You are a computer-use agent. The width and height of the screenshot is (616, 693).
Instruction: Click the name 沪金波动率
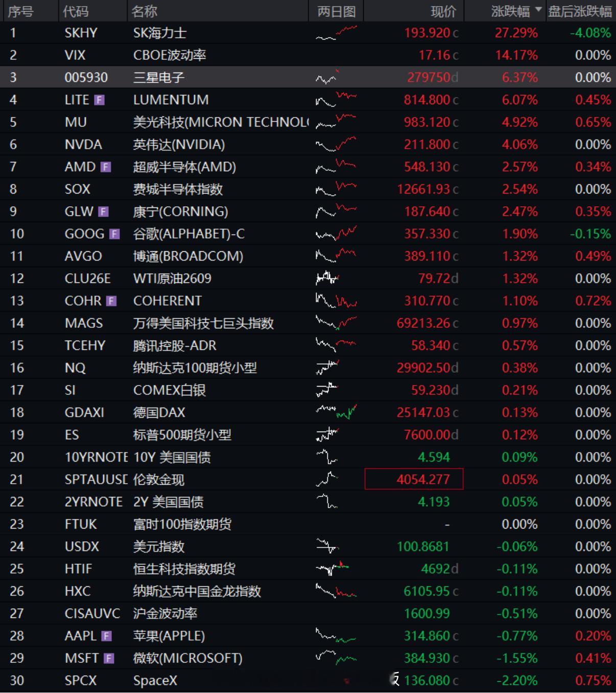click(165, 614)
